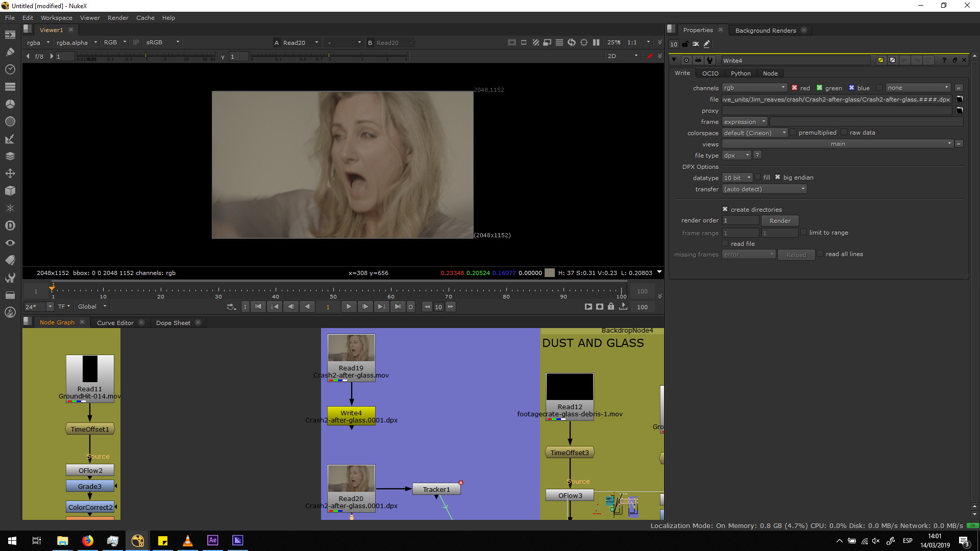Pause viewer updates with pause icon
980x551 pixels.
click(x=596, y=42)
